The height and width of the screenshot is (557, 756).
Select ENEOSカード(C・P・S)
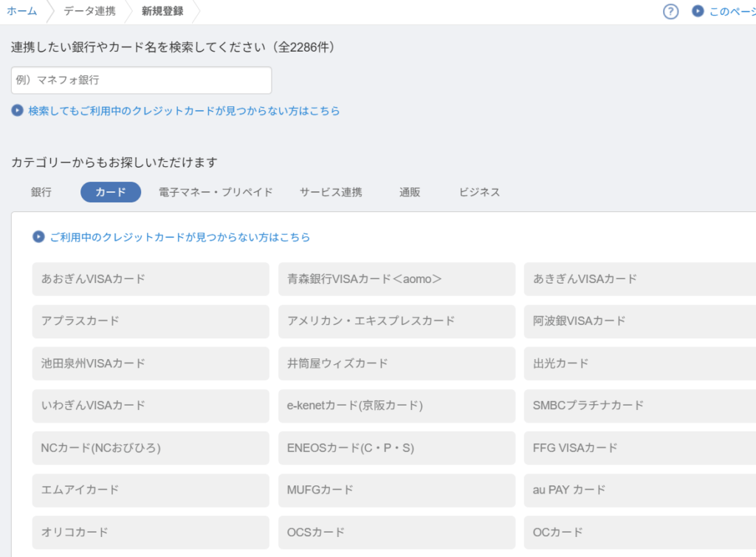coord(396,448)
